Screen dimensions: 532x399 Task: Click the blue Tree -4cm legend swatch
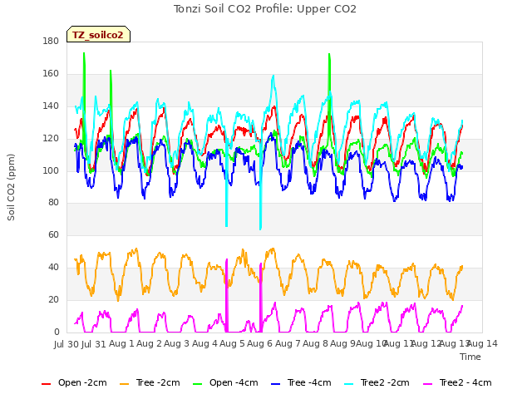(275, 384)
